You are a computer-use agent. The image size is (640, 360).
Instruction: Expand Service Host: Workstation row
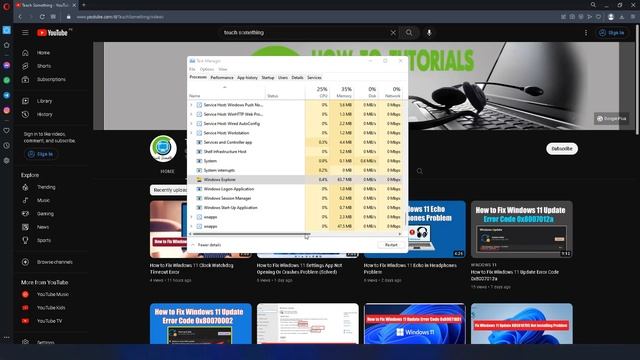pyautogui.click(x=191, y=133)
